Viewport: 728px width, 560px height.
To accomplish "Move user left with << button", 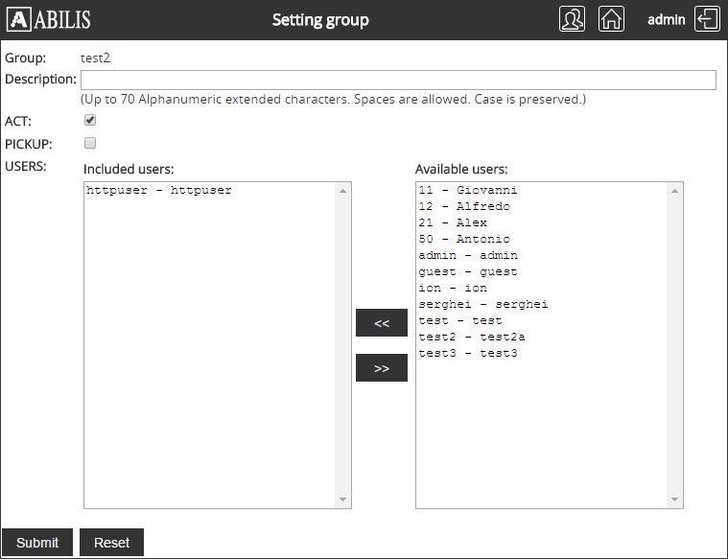I will tap(382, 323).
